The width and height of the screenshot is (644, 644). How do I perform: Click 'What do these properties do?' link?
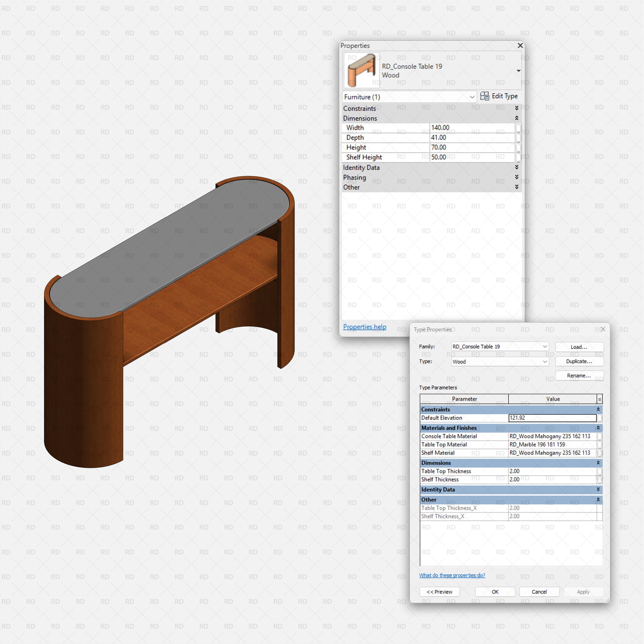point(452,575)
